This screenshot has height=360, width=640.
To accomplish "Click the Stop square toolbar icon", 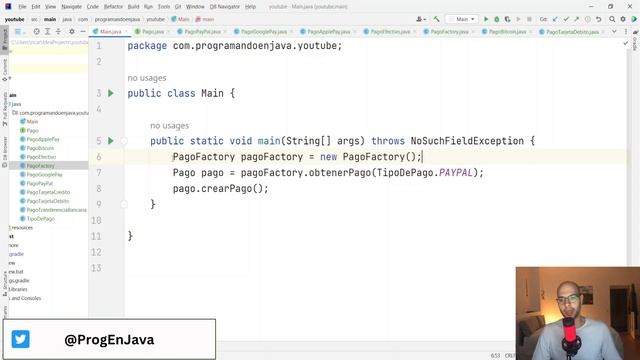I will pos(529,19).
